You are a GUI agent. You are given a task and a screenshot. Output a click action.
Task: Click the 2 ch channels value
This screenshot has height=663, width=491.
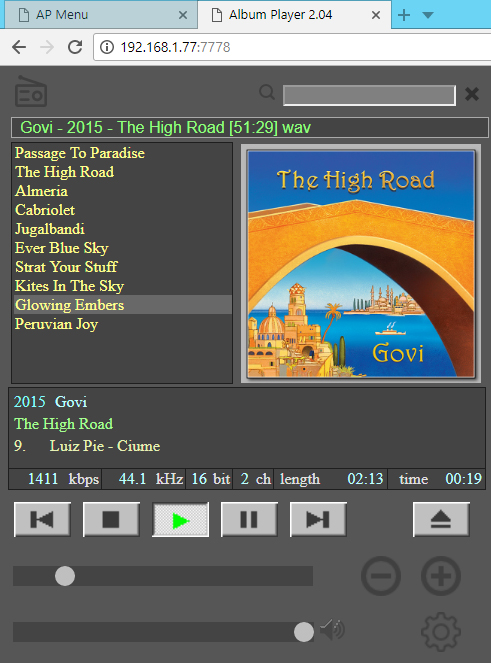(x=255, y=479)
